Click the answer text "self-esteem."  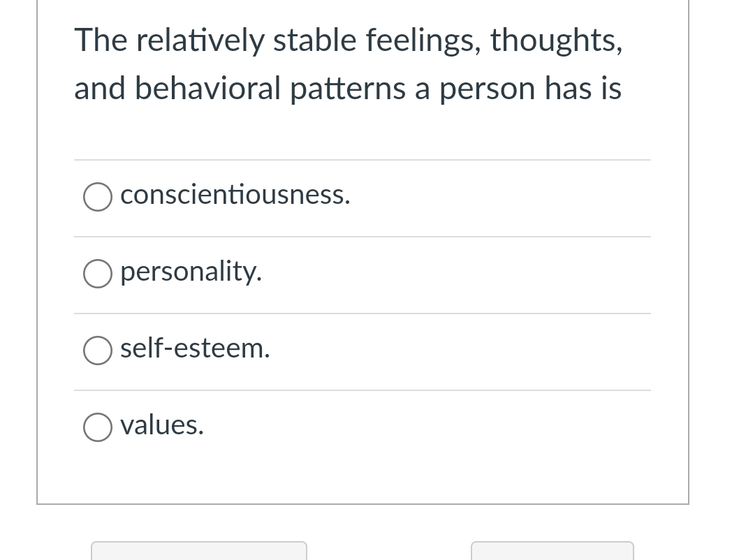195,349
